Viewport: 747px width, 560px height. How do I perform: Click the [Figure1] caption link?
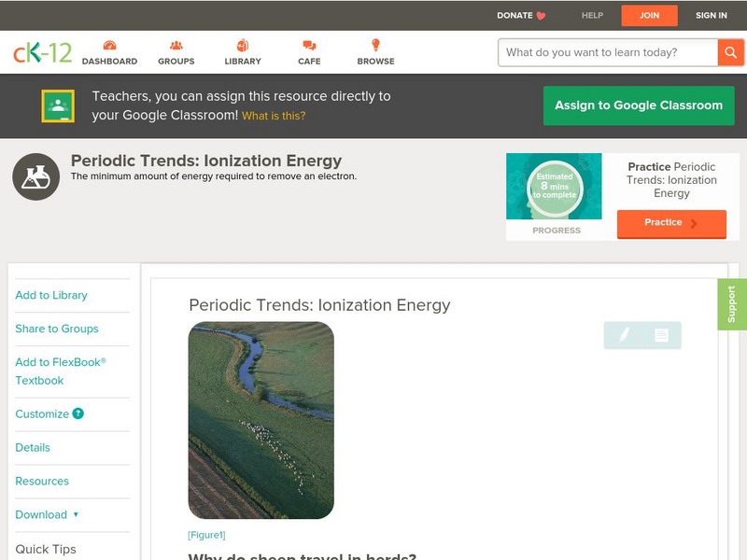click(x=206, y=535)
